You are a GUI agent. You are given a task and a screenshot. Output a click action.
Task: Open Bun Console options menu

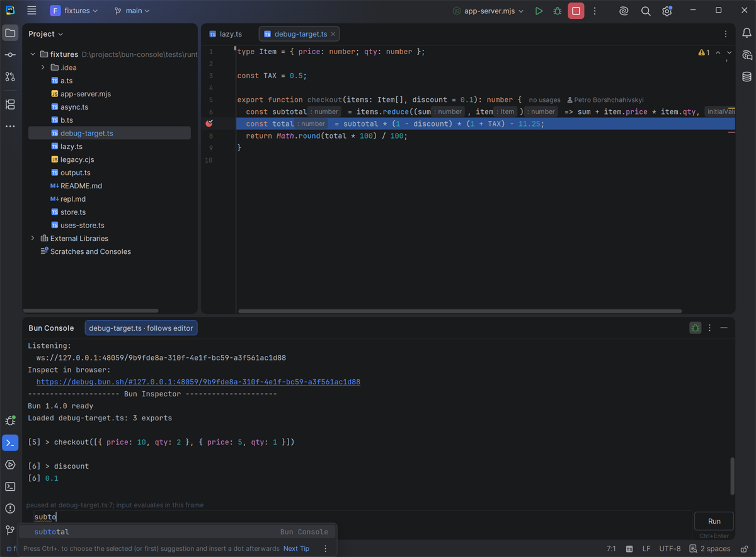click(710, 328)
